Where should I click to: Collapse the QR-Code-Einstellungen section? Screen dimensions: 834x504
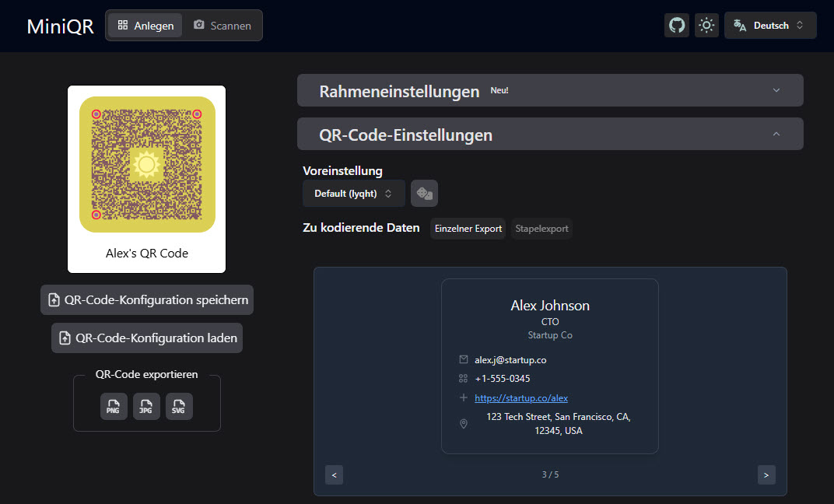550,135
